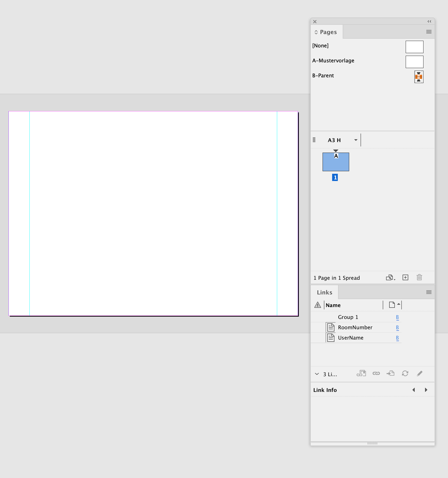448x478 pixels.
Task: Open the Edit Page Size dropdown
Action: (390, 277)
